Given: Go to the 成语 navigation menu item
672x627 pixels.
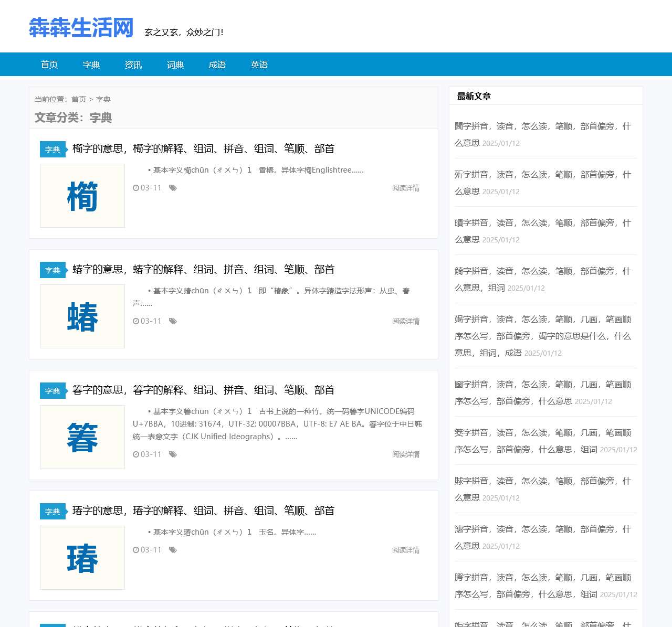Looking at the screenshot, I should (x=217, y=65).
